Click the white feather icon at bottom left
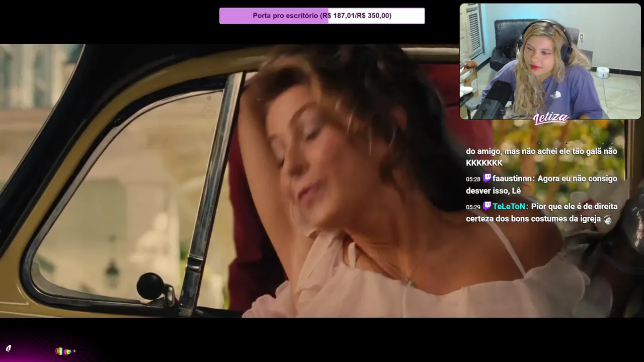The width and height of the screenshot is (644, 362). coord(8,348)
